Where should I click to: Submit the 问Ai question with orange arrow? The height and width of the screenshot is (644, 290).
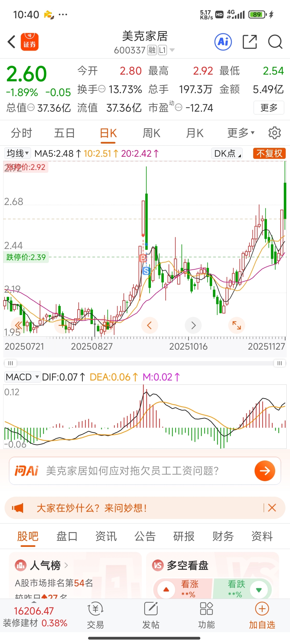coord(265,471)
